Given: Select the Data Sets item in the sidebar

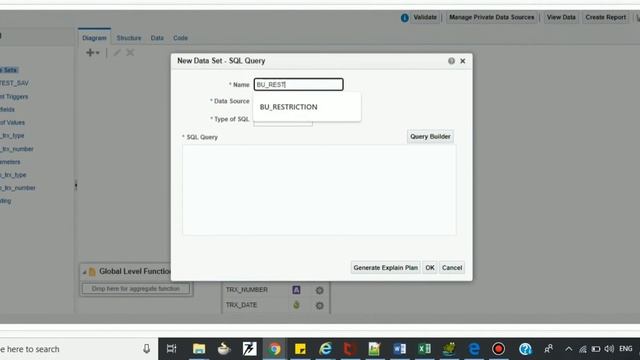Looking at the screenshot, I should 9,70.
